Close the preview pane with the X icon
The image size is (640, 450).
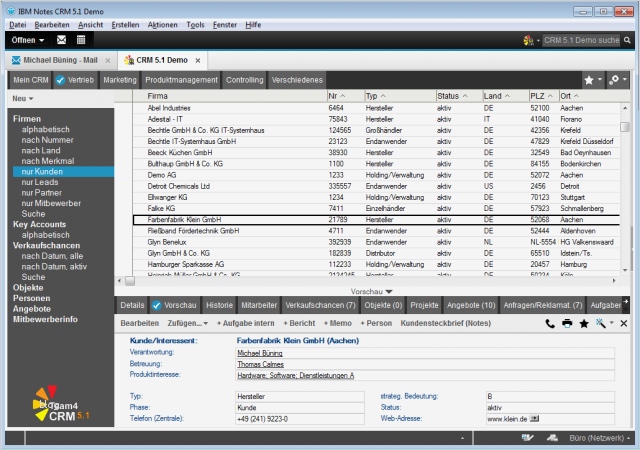(624, 324)
